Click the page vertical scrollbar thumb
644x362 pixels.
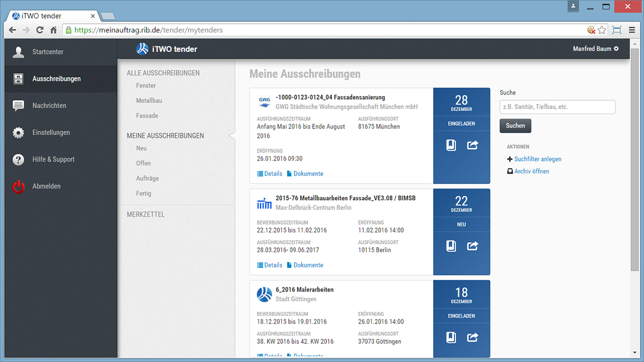634,159
